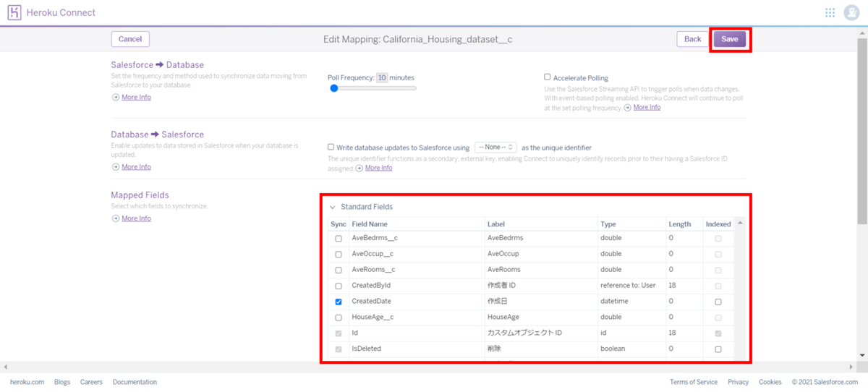Check Sync for CreatedById
The height and width of the screenshot is (392, 868).
tap(338, 286)
